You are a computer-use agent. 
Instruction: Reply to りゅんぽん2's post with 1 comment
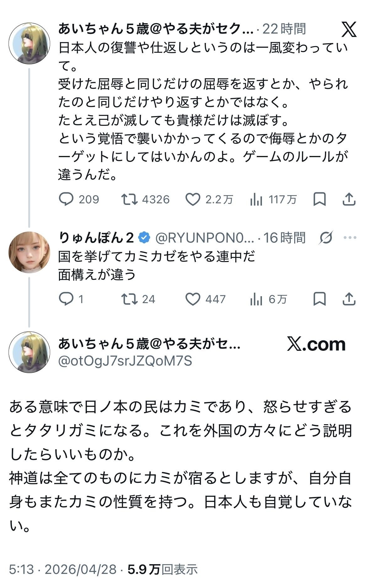tap(66, 299)
